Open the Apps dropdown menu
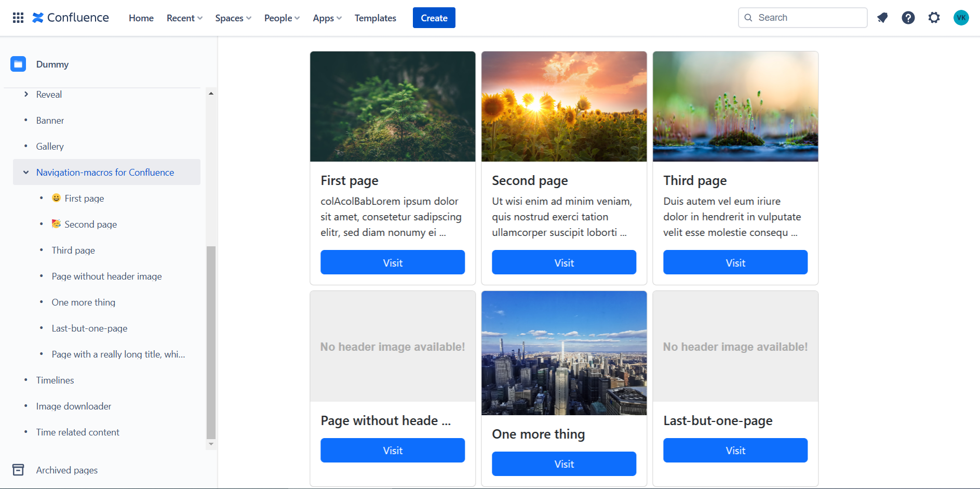The width and height of the screenshot is (980, 489). click(x=327, y=18)
